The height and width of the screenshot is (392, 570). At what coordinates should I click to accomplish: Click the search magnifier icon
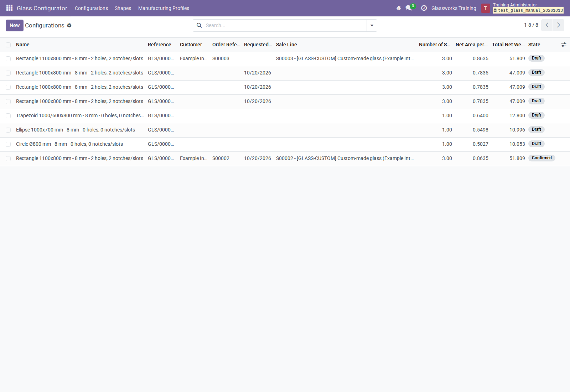[x=199, y=25]
